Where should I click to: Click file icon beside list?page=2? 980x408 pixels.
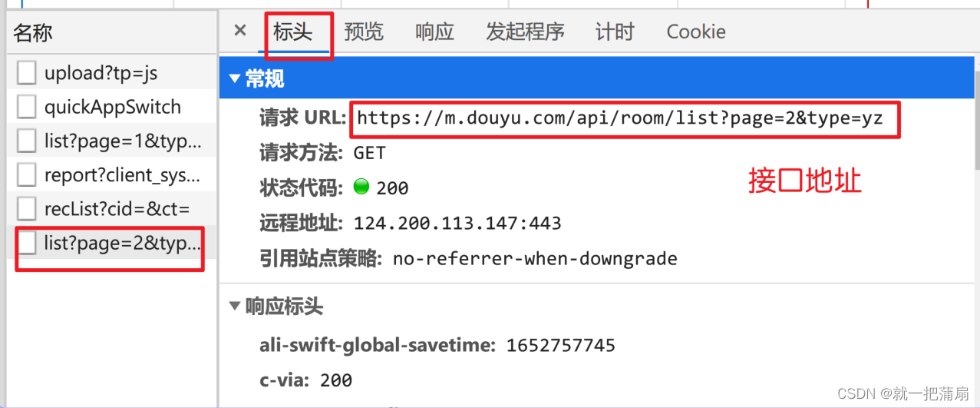[x=27, y=242]
